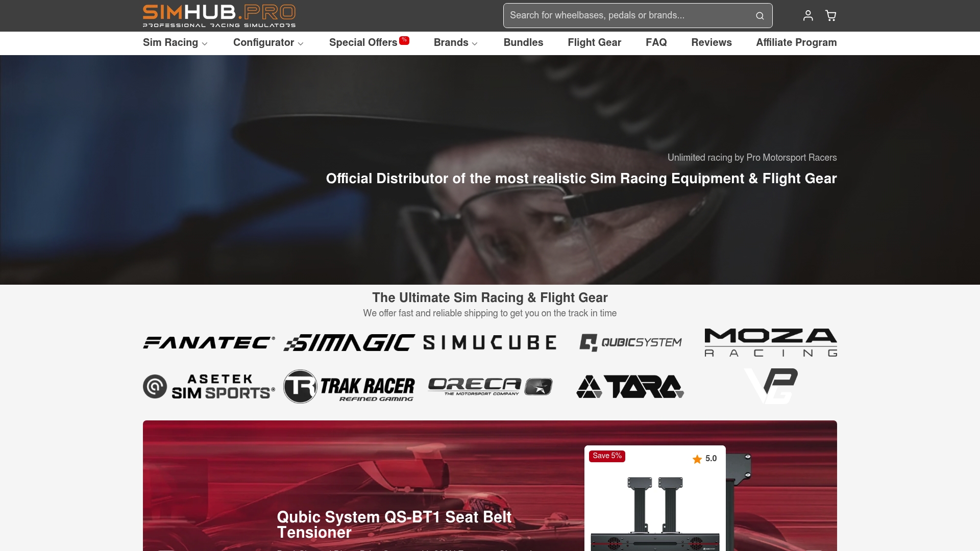Open the FAQ page
The height and width of the screenshot is (551, 980).
pos(656,43)
